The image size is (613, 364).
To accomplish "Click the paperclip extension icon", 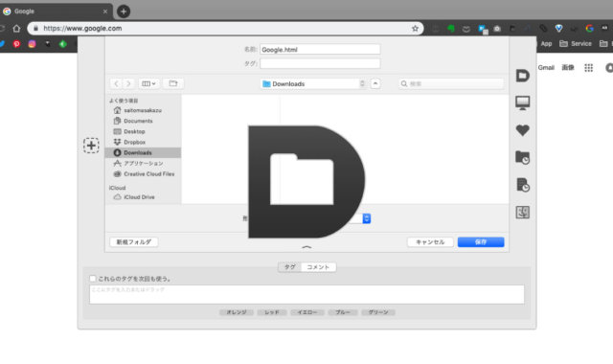I will [x=543, y=28].
